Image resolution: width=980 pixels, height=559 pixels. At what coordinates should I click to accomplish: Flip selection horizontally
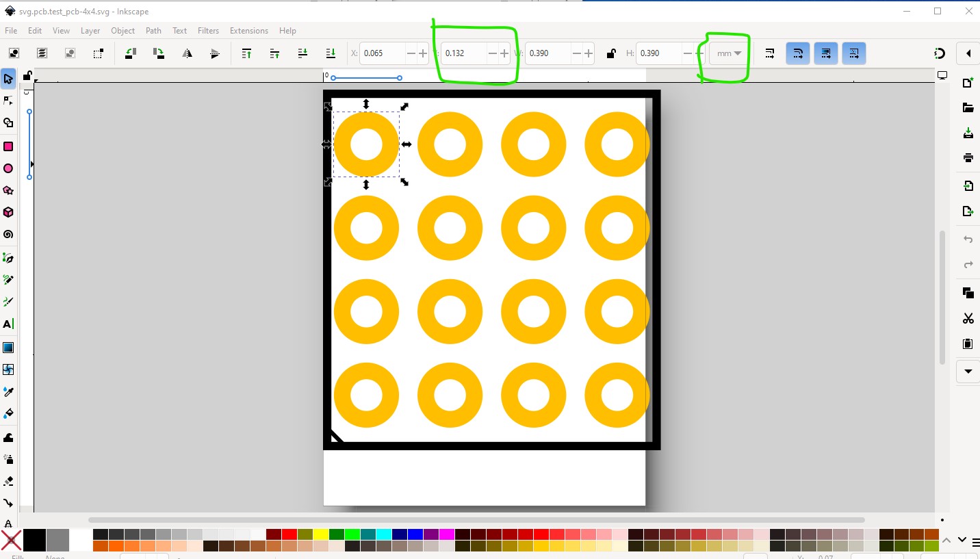pyautogui.click(x=187, y=53)
